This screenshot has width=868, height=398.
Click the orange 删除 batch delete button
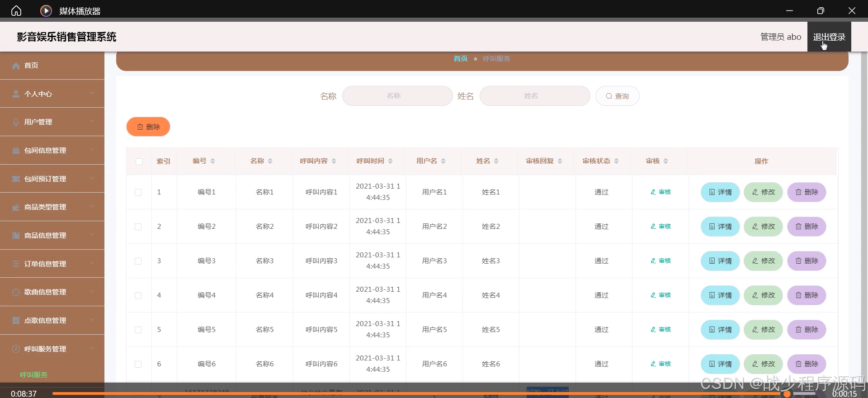(148, 127)
